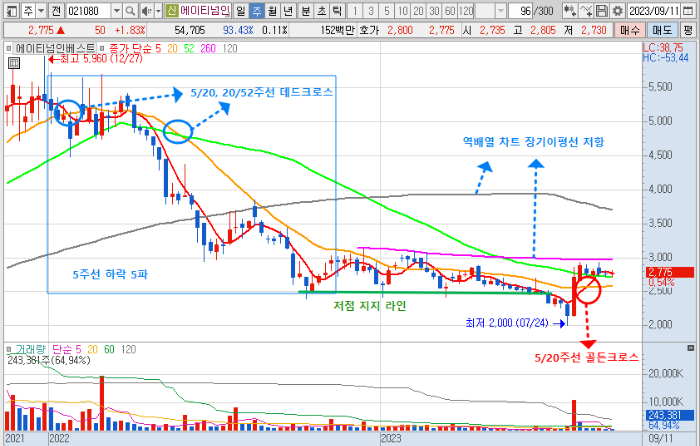This screenshot has width=700, height=446.
Task: Click the stock code field 021080
Action: coord(88,10)
